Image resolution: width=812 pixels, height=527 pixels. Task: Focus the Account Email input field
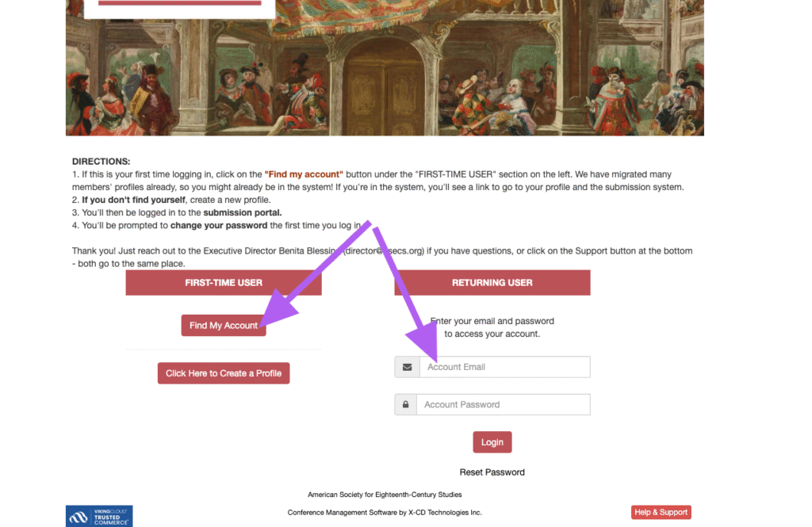[x=505, y=367]
